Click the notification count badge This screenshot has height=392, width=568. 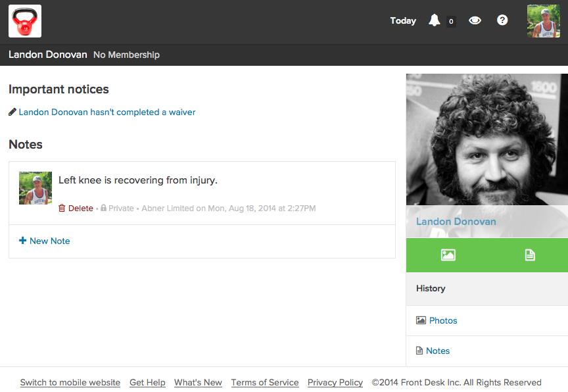coord(451,21)
